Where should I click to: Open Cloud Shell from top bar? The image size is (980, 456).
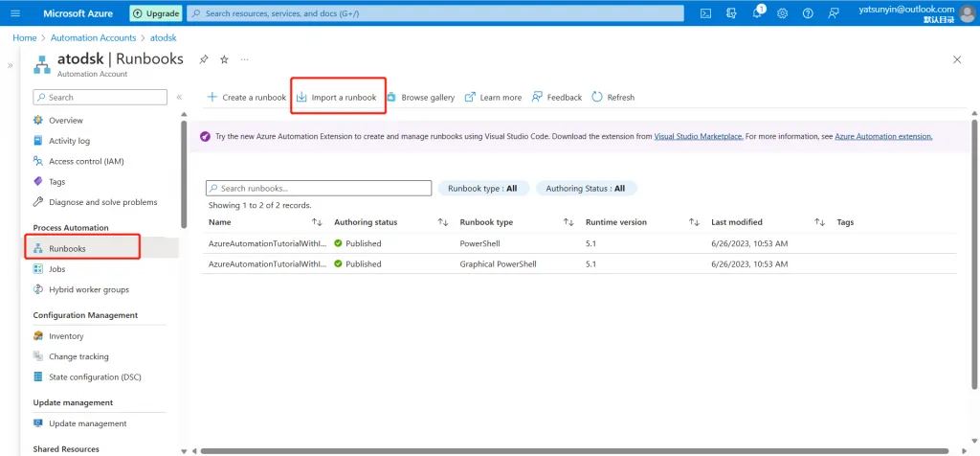coord(705,13)
